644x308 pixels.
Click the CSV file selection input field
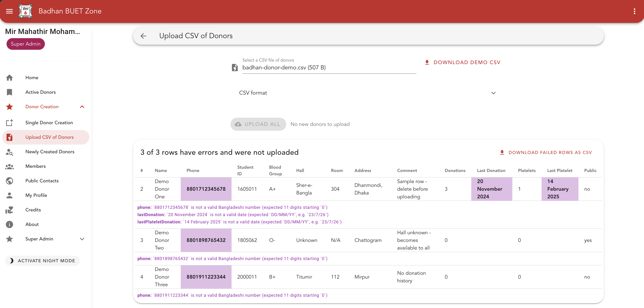(329, 66)
